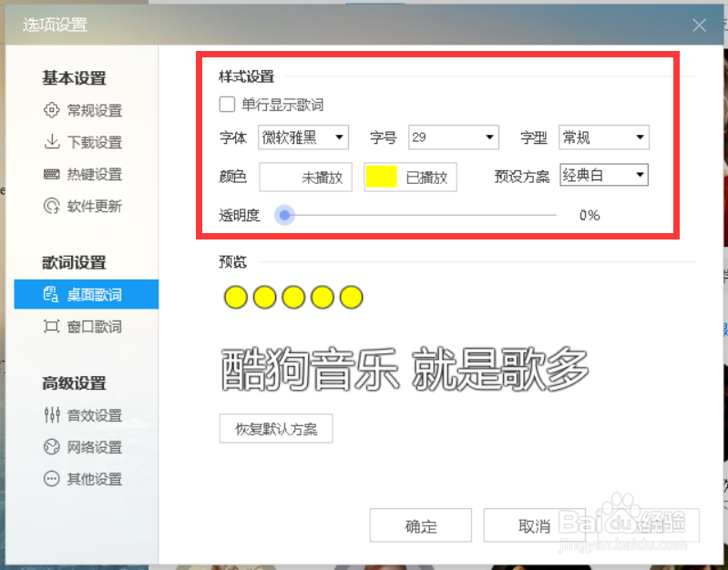Viewport: 728px width, 570px height.
Task: Click the 下载设置 download icon
Action: coord(52,141)
